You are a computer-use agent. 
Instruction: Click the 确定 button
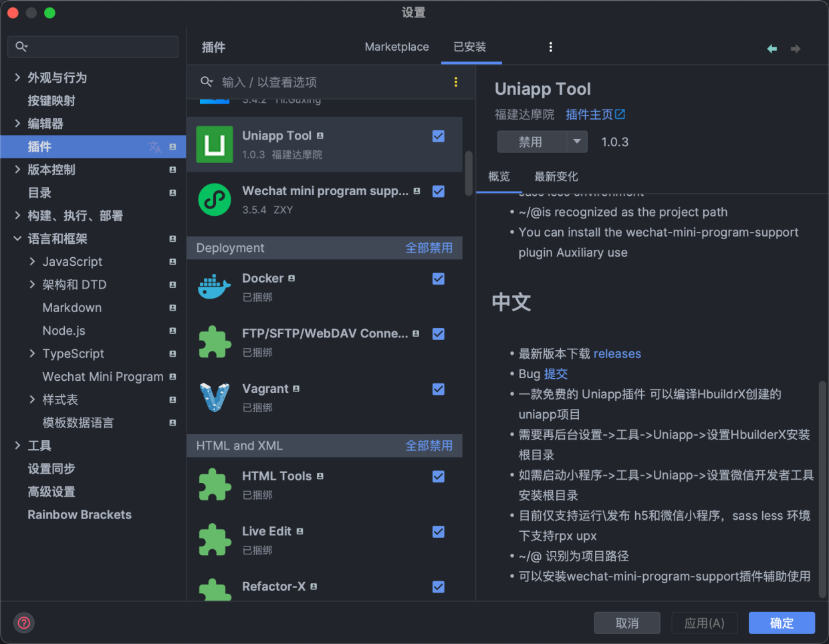(x=782, y=623)
